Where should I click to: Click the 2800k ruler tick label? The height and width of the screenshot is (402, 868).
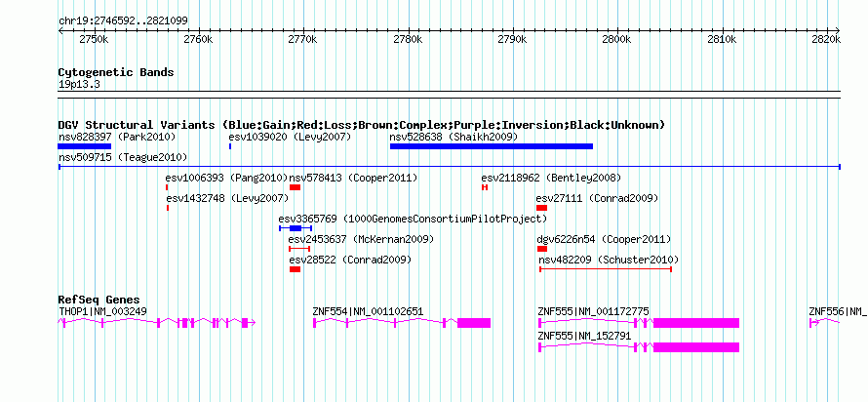coord(616,40)
